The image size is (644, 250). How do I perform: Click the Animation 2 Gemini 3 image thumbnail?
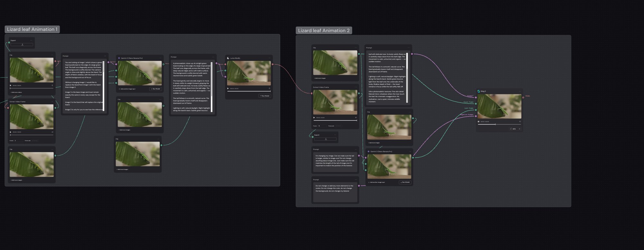coord(389,167)
